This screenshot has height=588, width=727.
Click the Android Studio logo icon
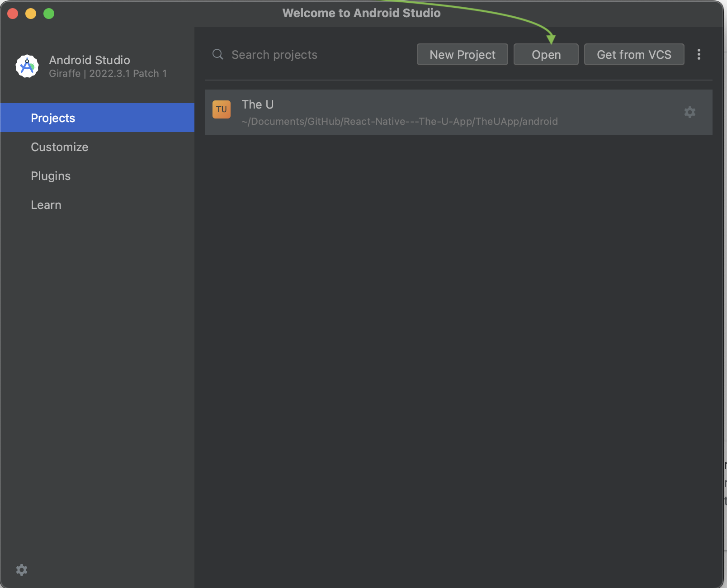point(27,66)
